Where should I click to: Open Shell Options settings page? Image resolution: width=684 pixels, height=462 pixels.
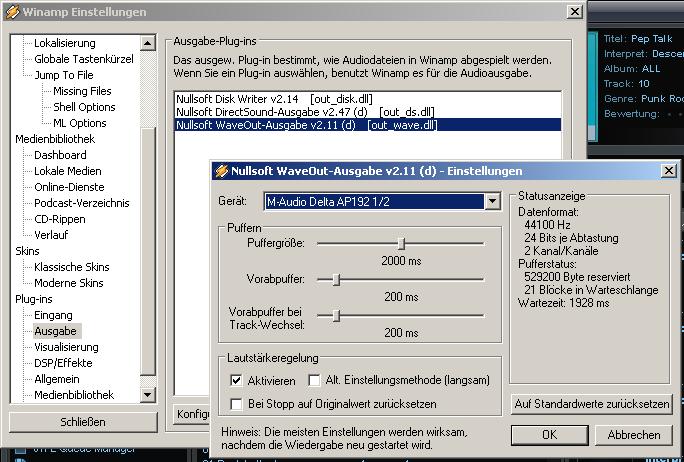tap(84, 107)
